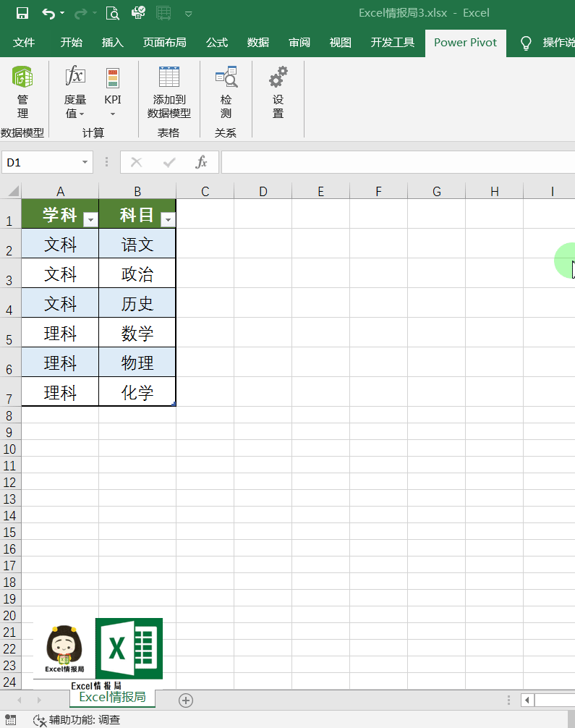The width and height of the screenshot is (575, 728).
Task: Click the insert function fx icon
Action: click(x=202, y=162)
